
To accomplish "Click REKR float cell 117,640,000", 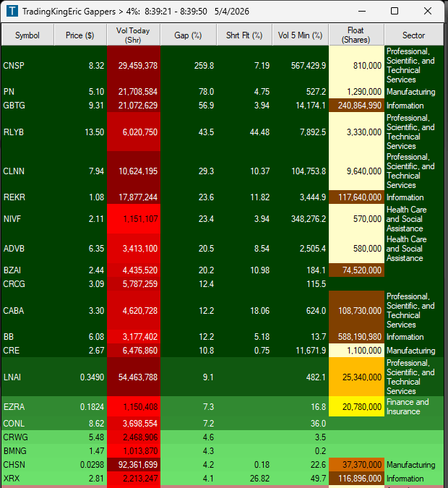I will 356,197.
